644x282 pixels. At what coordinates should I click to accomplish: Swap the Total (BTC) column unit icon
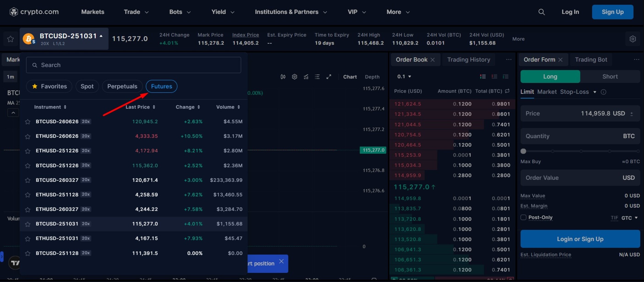click(507, 91)
